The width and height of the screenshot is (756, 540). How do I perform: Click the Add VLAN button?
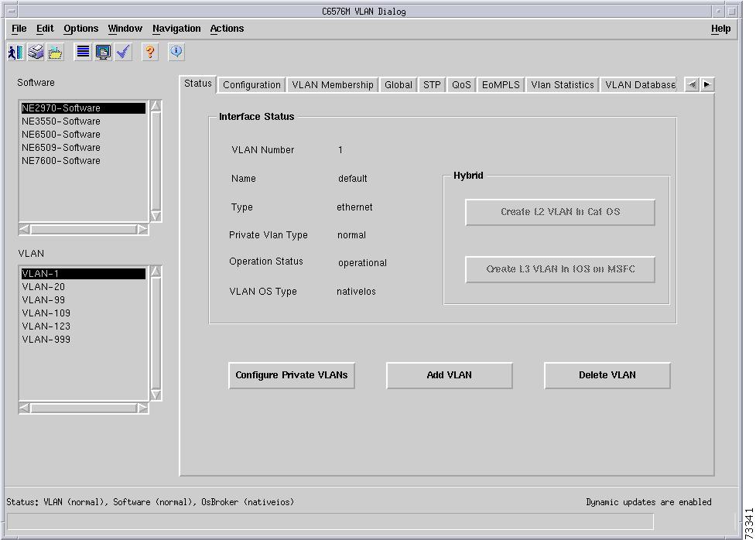tap(450, 375)
